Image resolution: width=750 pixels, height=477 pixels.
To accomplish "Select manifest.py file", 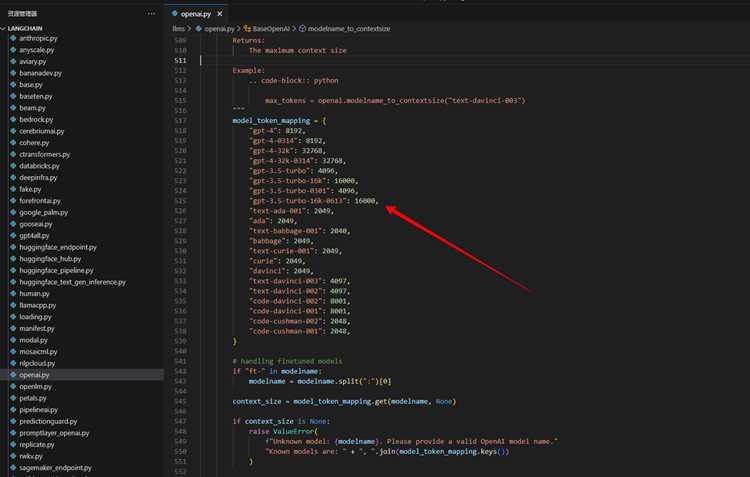I will (x=37, y=329).
